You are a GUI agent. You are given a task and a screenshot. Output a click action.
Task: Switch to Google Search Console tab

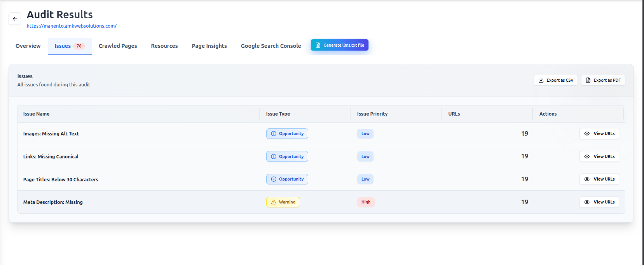pyautogui.click(x=271, y=46)
